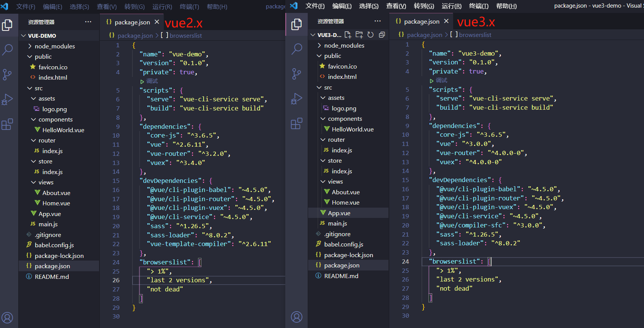Click VS Code logo in left window
Image resolution: width=644 pixels, height=328 pixels.
pos(4,6)
